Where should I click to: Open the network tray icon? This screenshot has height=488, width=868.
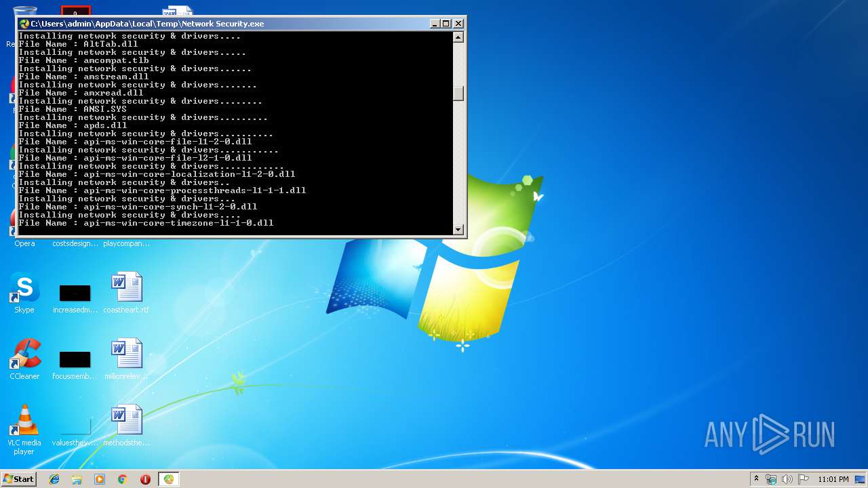[x=771, y=479]
